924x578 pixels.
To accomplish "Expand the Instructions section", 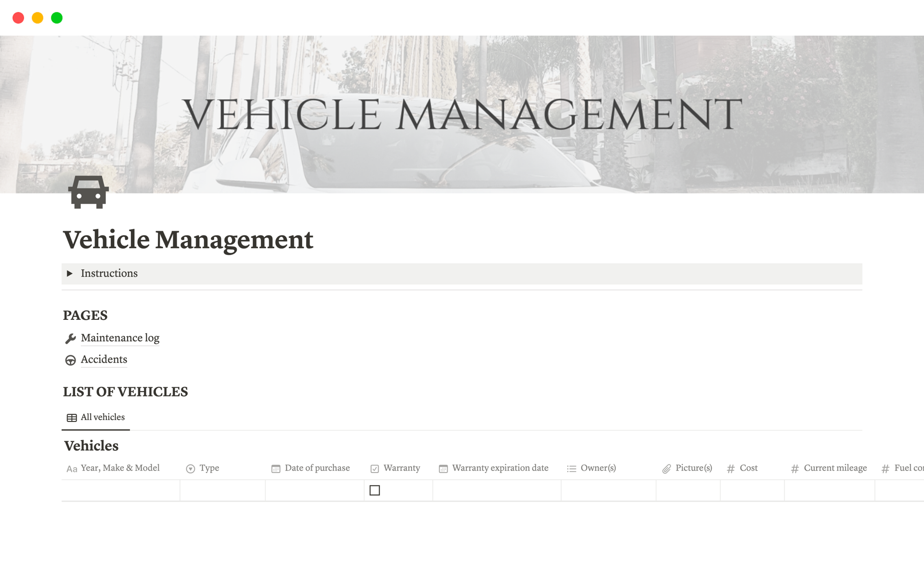I will [x=70, y=274].
